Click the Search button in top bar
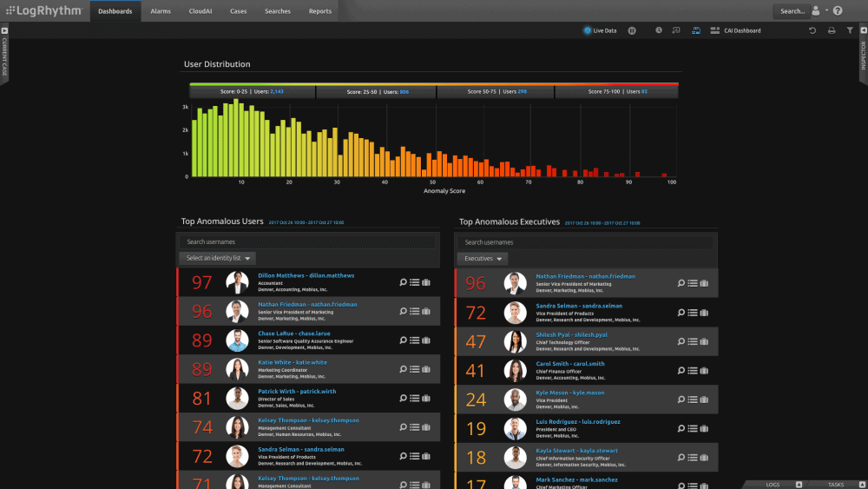Image resolution: width=868 pixels, height=489 pixels. coord(792,11)
